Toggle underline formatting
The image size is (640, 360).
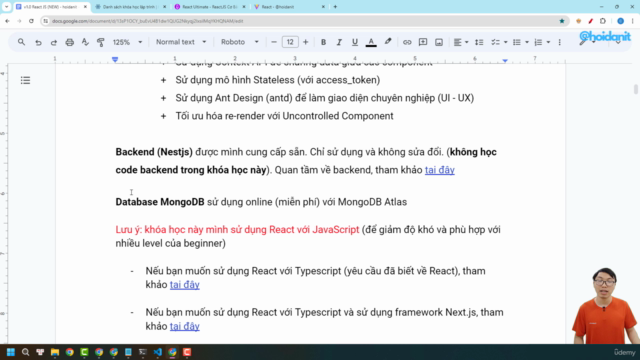pyautogui.click(x=355, y=42)
